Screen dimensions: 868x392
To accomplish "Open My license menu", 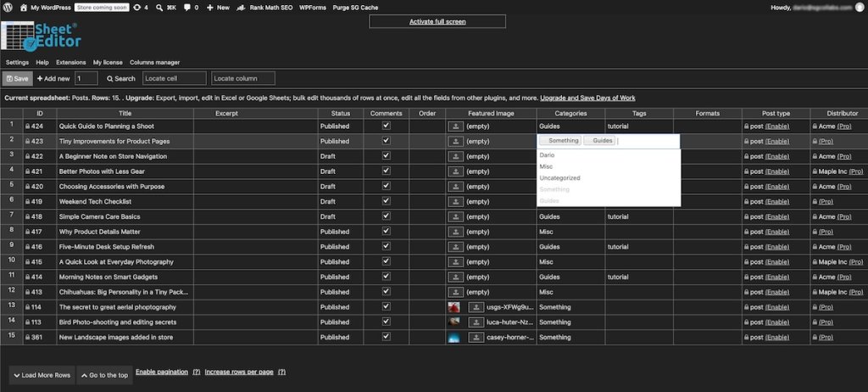I will click(x=108, y=63).
